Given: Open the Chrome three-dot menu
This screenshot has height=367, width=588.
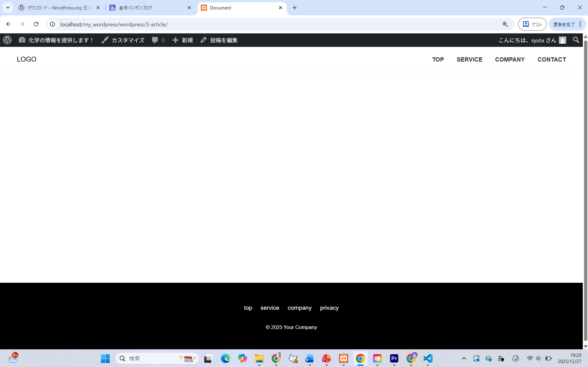Looking at the screenshot, I should [580, 24].
